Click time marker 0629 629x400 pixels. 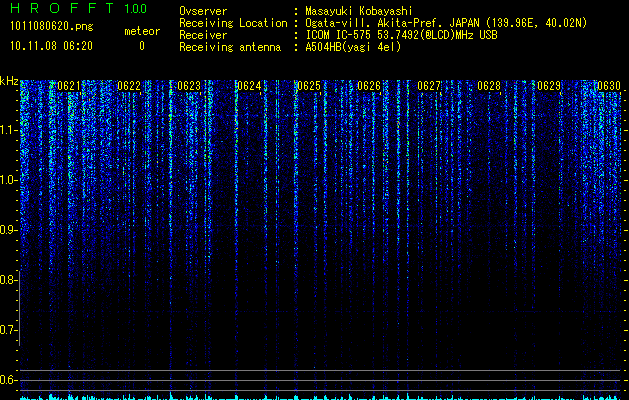point(549,86)
